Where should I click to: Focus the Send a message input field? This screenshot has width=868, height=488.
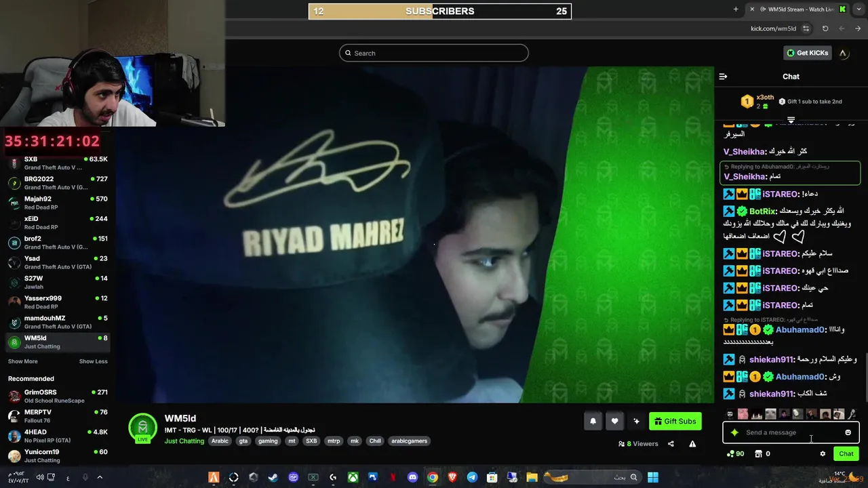click(791, 432)
